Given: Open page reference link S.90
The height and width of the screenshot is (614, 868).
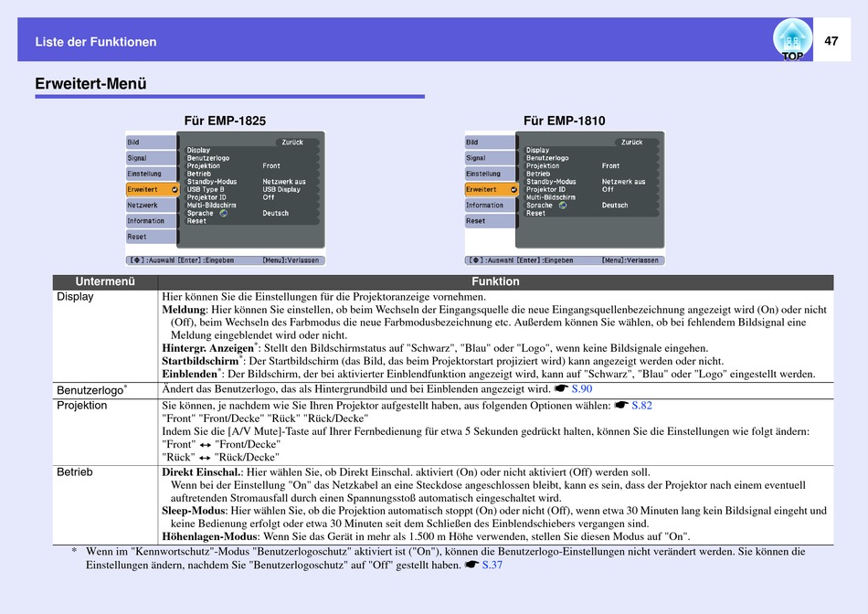Looking at the screenshot, I should [582, 388].
